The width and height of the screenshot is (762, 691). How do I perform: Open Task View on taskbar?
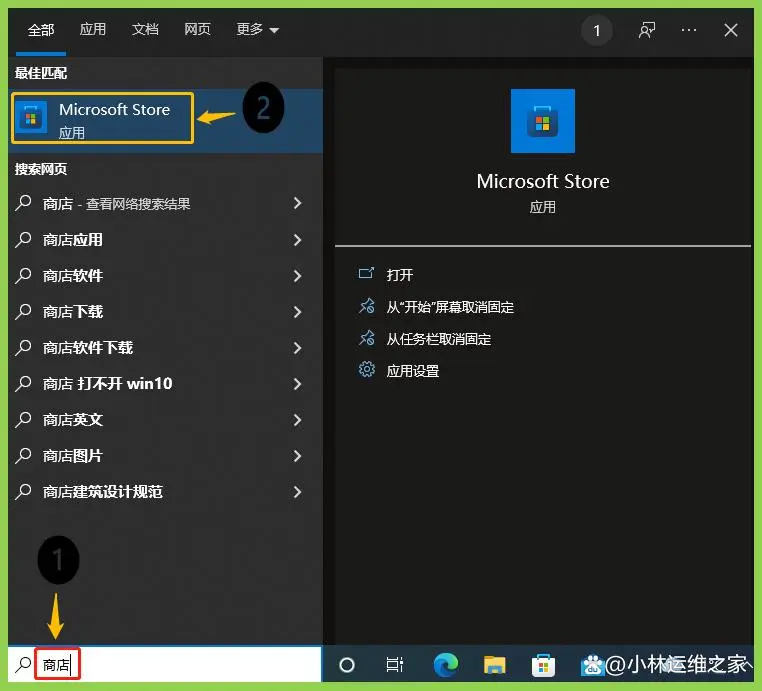395,664
